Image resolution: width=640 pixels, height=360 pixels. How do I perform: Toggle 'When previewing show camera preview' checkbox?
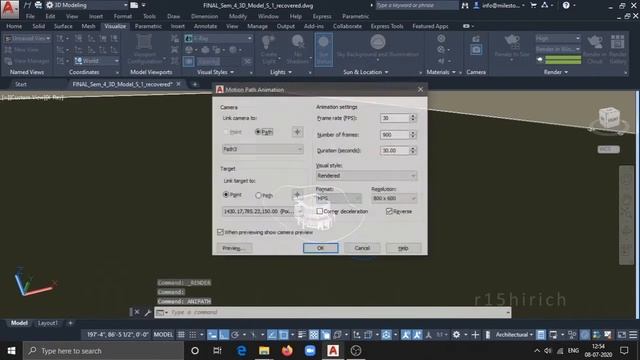(x=220, y=232)
